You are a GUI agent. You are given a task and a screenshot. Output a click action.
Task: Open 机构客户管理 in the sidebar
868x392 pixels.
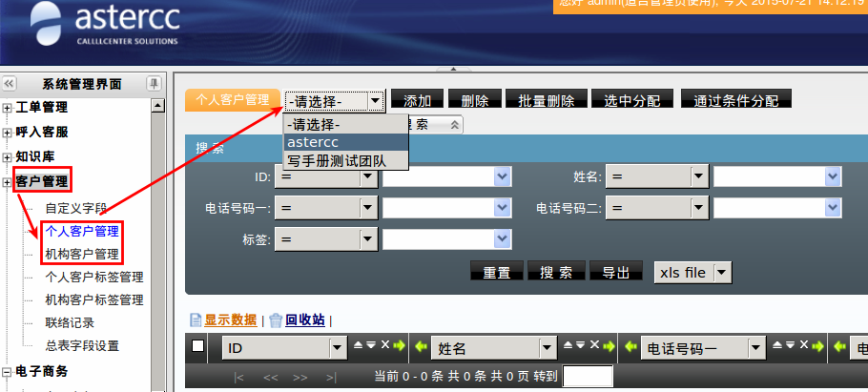click(x=82, y=254)
